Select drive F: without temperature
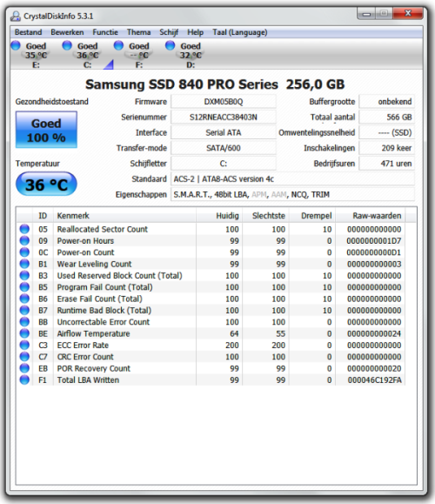The width and height of the screenshot is (435, 504). [x=134, y=55]
